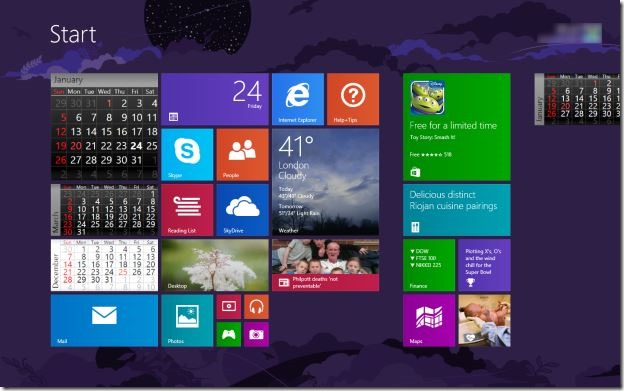This screenshot has width=624, height=391.
Task: Open the small Video tile
Action: (x=229, y=307)
